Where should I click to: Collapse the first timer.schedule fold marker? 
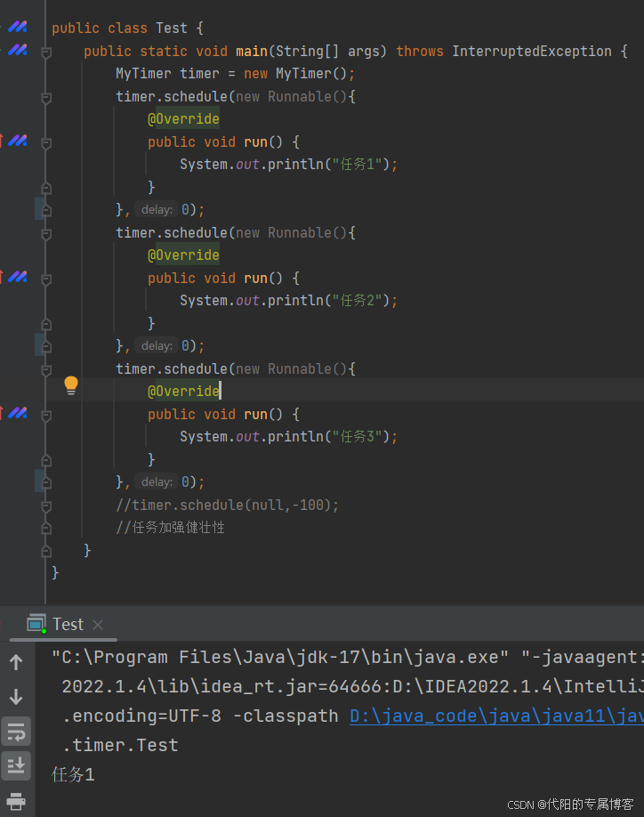(x=46, y=97)
